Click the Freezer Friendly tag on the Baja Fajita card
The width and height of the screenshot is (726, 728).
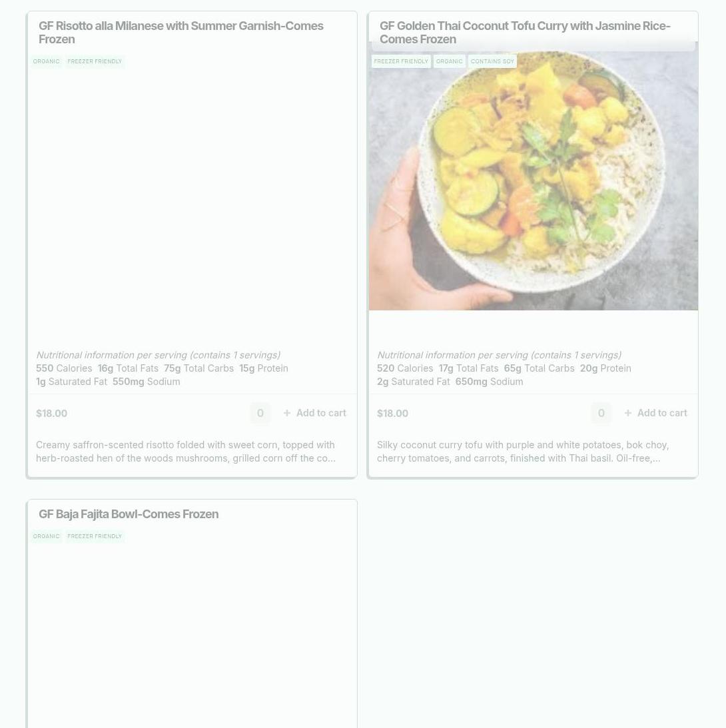point(95,536)
